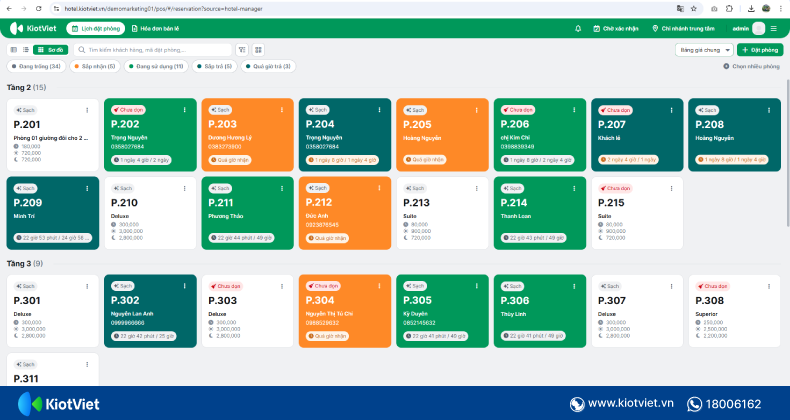Open three-dot menu on room P.208
Image resolution: width=790 pixels, height=420 pixels.
tap(769, 110)
